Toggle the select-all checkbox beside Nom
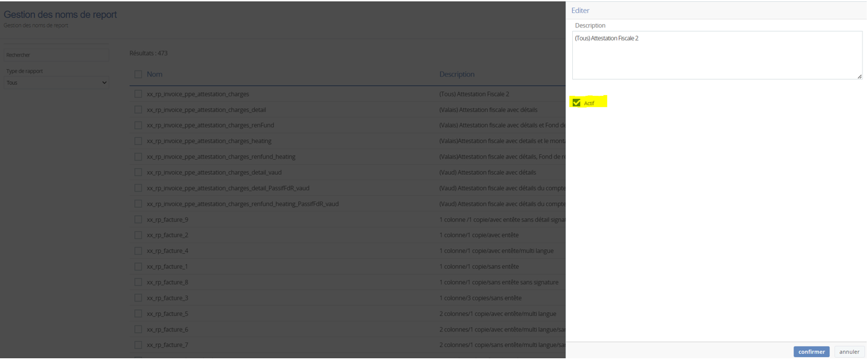868x362 pixels. (138, 74)
